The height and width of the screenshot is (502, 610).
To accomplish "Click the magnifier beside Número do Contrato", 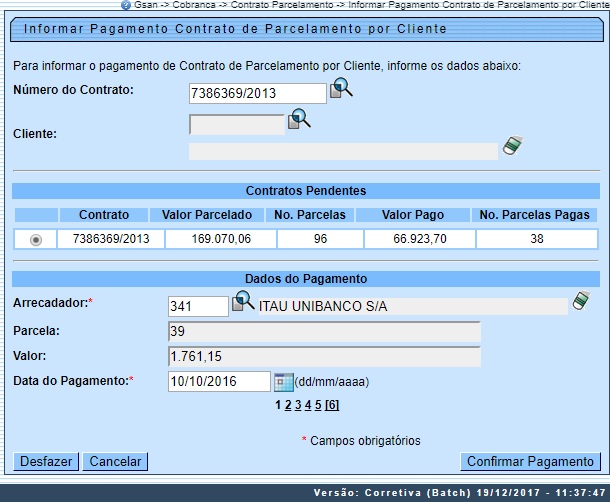I will click(342, 90).
